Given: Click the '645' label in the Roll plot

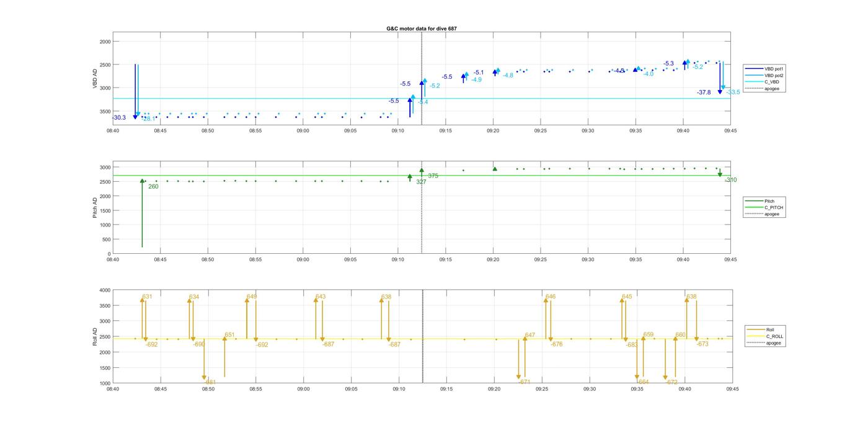Looking at the screenshot, I should pos(627,297).
